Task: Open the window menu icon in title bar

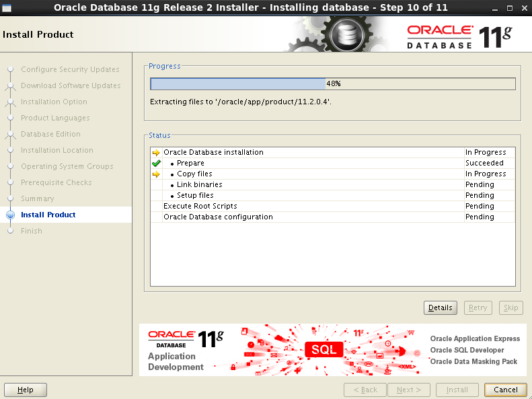Action: [7, 8]
